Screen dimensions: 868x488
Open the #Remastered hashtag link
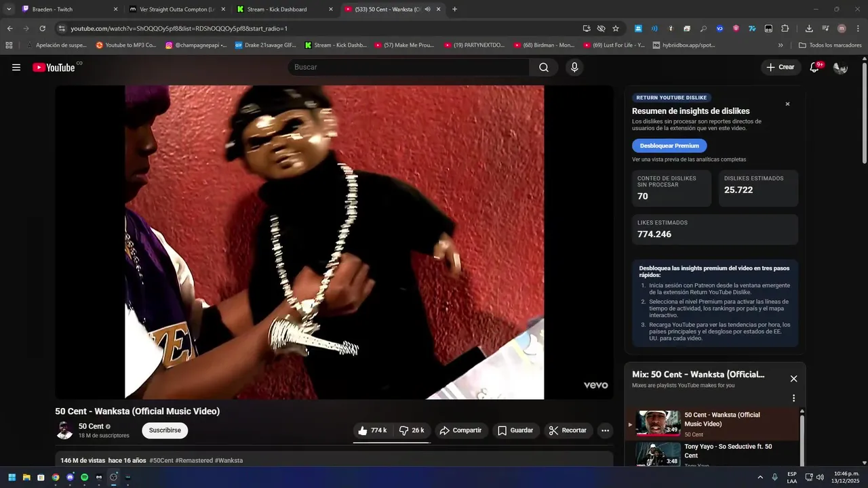(194, 460)
